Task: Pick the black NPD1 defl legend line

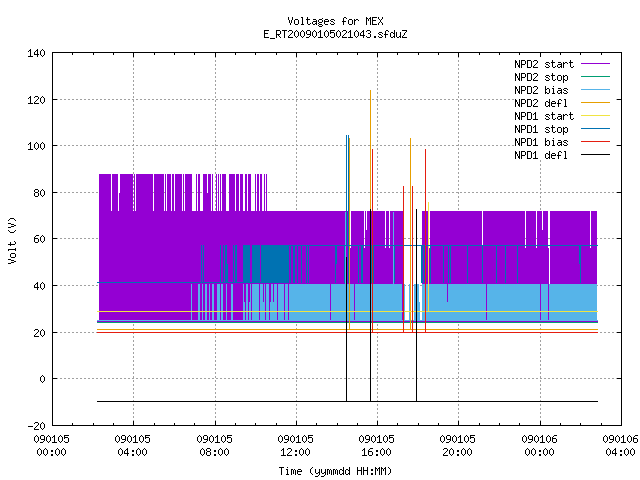Action: 595,155
